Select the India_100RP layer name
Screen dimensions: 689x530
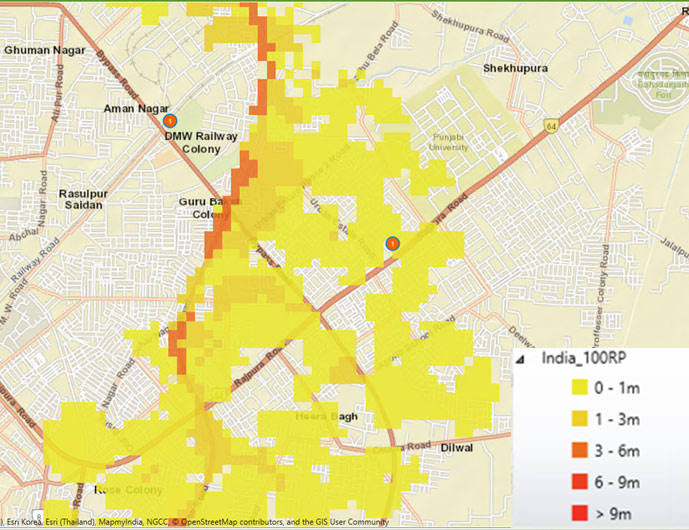[x=584, y=358]
